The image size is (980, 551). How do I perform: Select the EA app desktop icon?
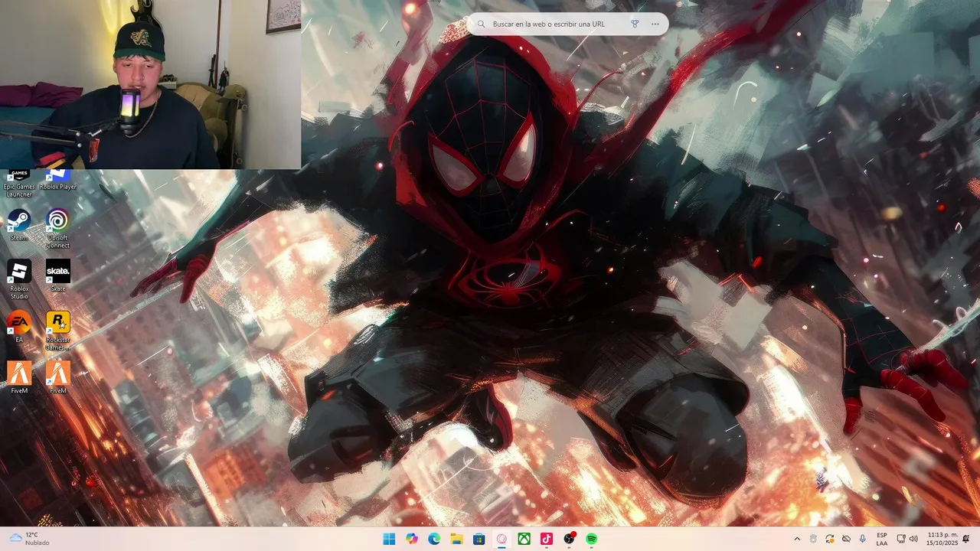[x=19, y=327]
